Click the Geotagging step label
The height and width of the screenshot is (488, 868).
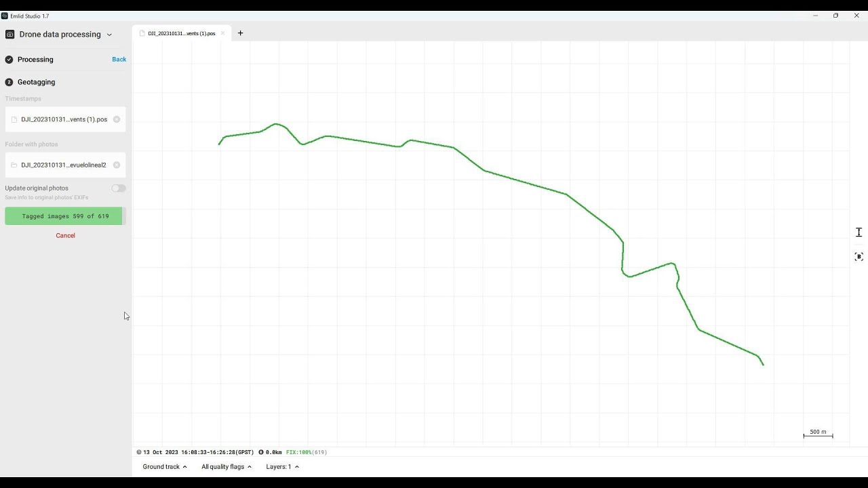pos(37,82)
